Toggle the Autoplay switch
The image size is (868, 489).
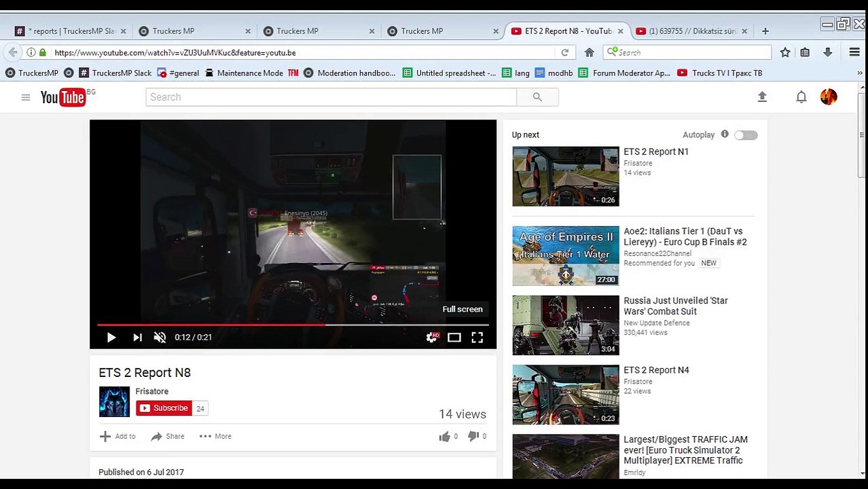click(x=746, y=135)
